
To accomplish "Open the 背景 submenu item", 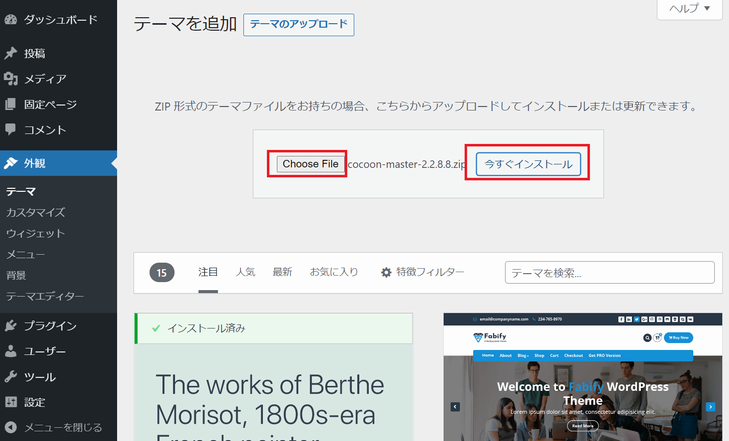I will pyautogui.click(x=16, y=275).
